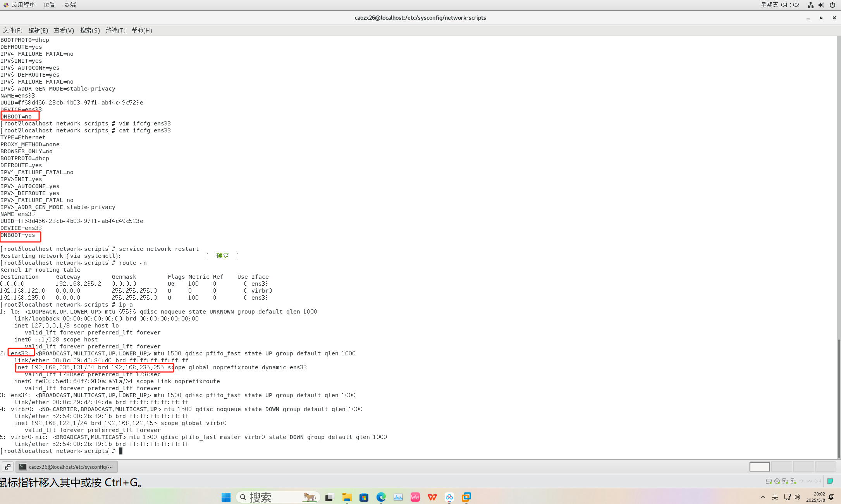Open the 搜索(S) search menu
841x504 pixels.
[x=90, y=30]
